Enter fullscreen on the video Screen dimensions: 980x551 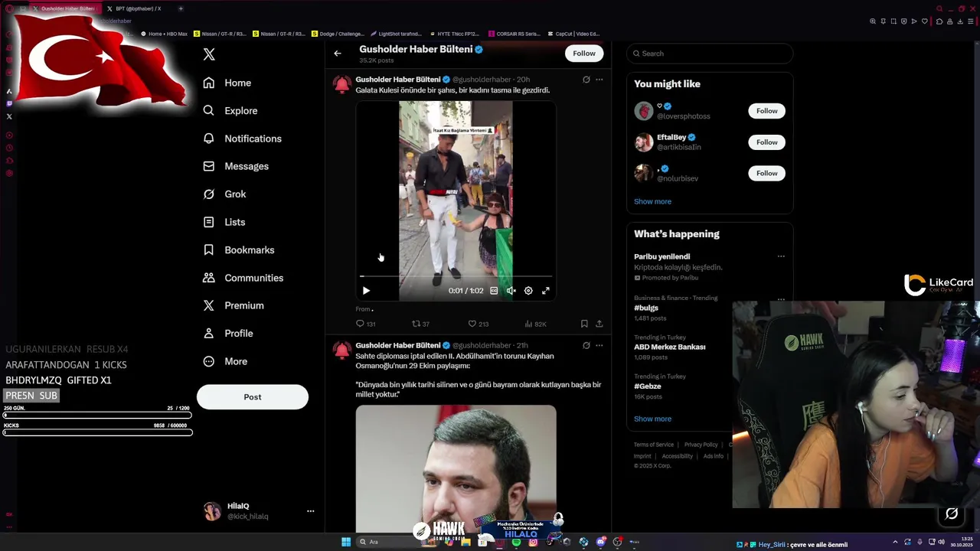pyautogui.click(x=546, y=291)
